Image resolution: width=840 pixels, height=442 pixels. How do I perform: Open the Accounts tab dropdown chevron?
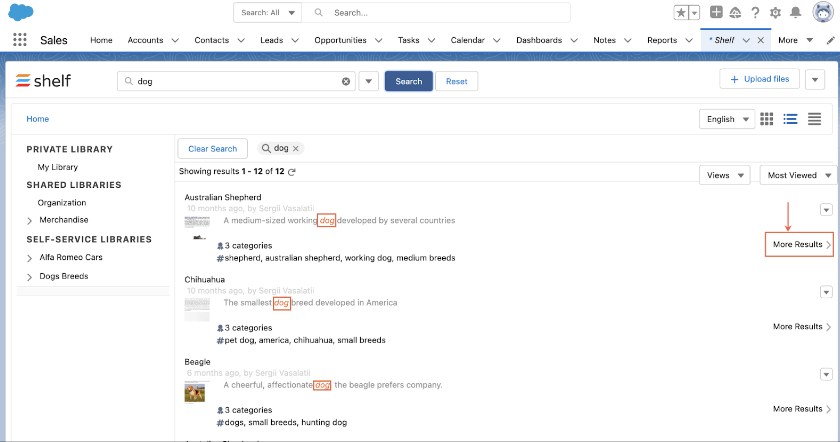175,40
